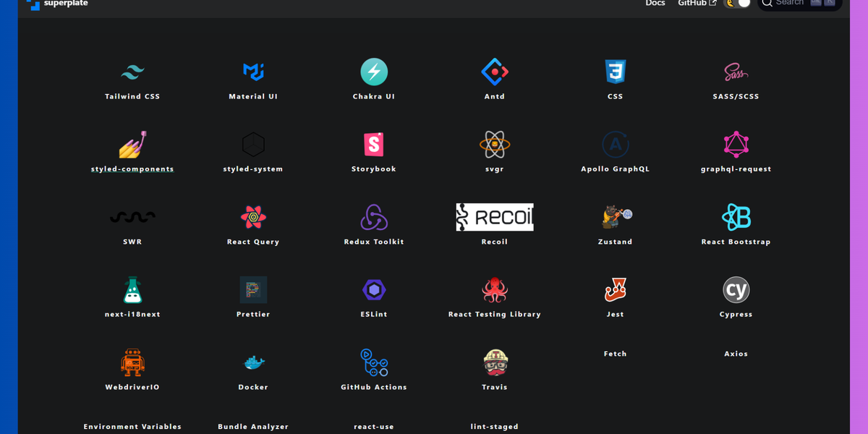Screen dimensions: 868x434
Task: Toggle the dark mode moon switch
Action: pos(738,3)
